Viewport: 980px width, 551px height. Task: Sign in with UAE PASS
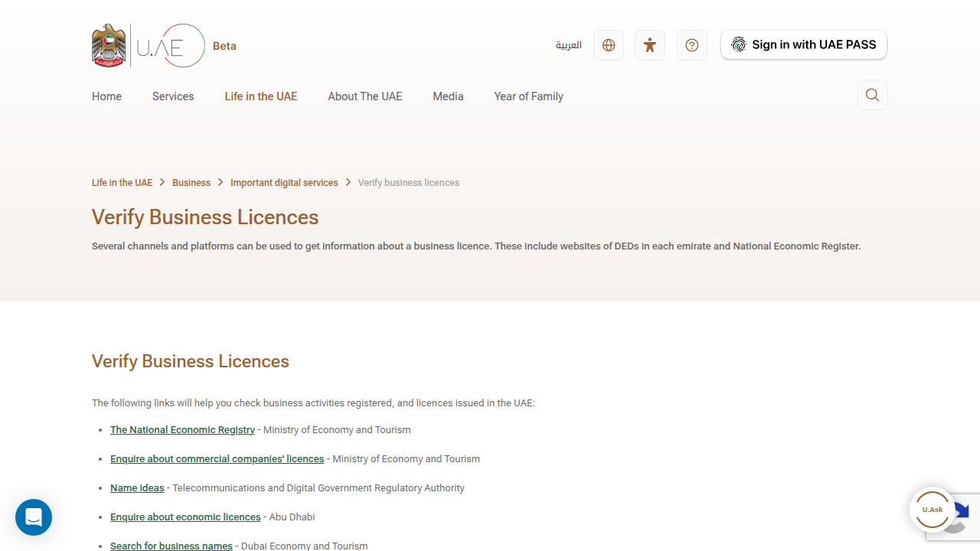[x=804, y=45]
